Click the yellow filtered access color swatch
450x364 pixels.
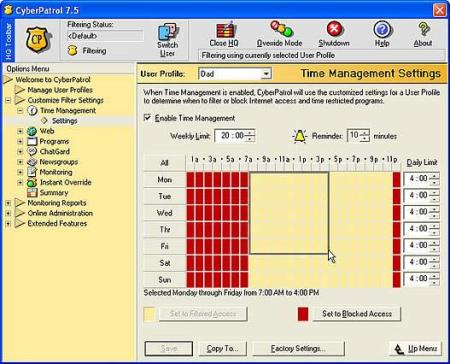pos(150,314)
